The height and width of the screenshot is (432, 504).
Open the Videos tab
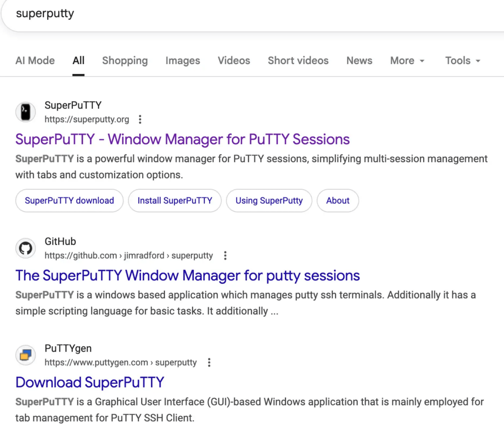234,61
